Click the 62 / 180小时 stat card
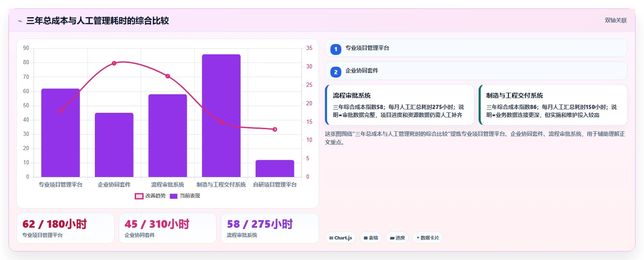644x260 pixels. point(65,228)
